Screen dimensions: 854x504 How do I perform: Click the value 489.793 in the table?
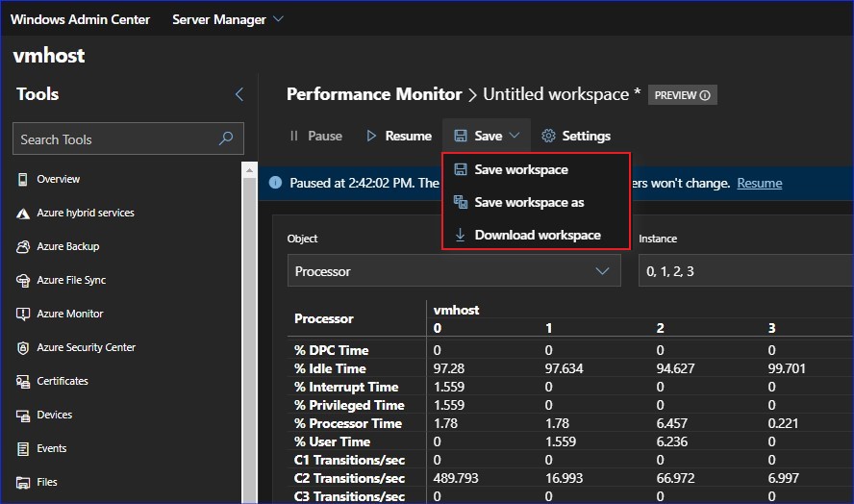click(x=456, y=478)
